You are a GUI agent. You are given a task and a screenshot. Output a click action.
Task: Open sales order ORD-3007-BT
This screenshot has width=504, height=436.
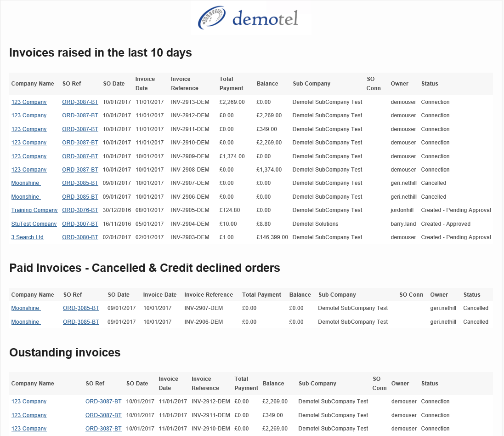pyautogui.click(x=80, y=224)
